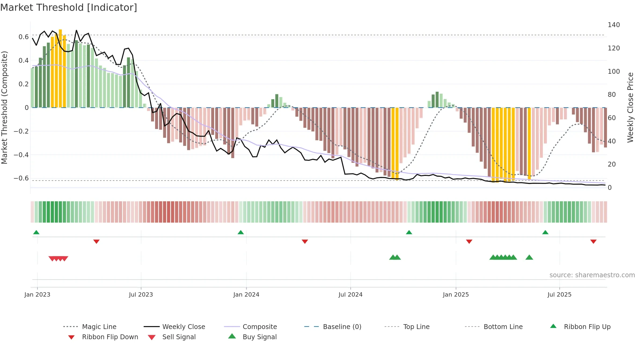Click the Jul 2023 x-axis label

(141, 294)
